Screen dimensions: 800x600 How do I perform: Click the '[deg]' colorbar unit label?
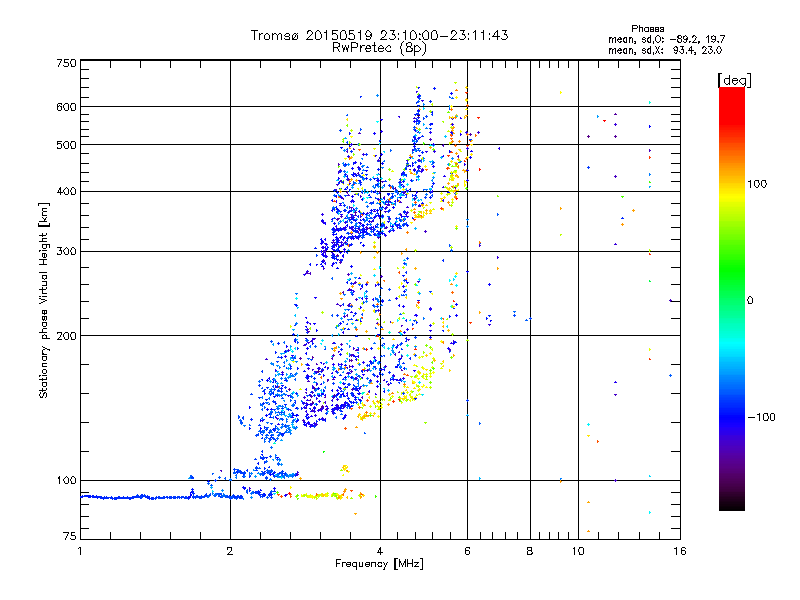point(734,80)
